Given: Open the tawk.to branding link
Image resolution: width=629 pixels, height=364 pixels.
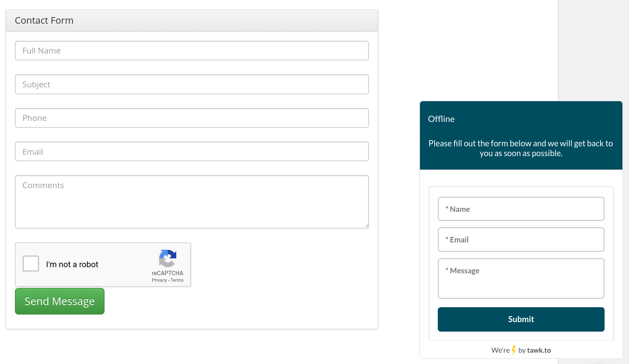Looking at the screenshot, I should point(539,350).
